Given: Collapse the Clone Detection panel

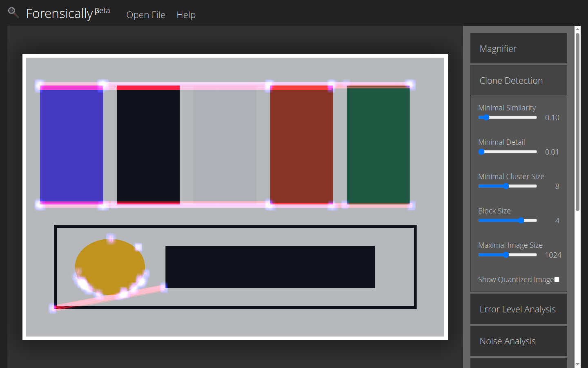Looking at the screenshot, I should click(x=519, y=81).
